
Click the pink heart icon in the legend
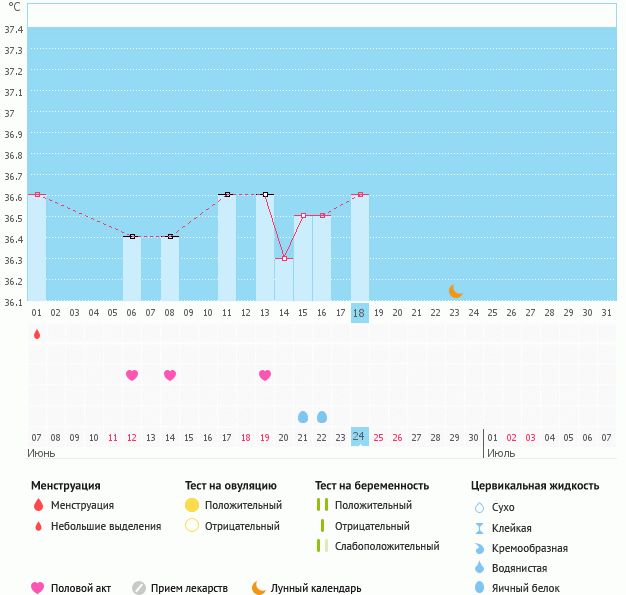(38, 588)
